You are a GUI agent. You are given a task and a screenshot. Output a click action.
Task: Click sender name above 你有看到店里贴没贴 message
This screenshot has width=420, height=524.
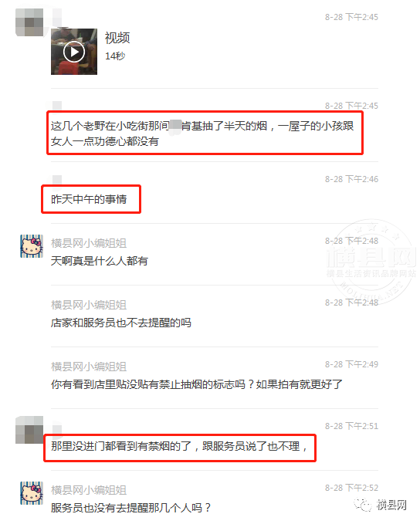89,367
